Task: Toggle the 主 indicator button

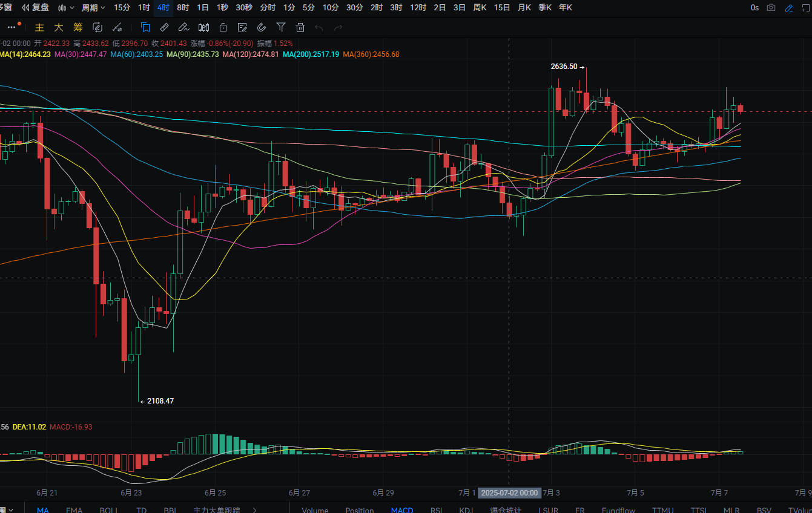Action: (x=39, y=27)
